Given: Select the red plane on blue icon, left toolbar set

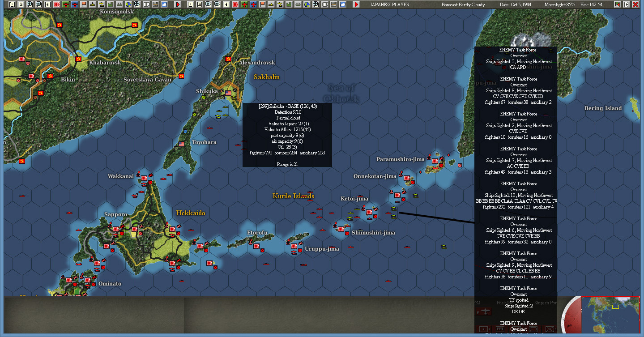Looking at the screenshot, I should (75, 4).
